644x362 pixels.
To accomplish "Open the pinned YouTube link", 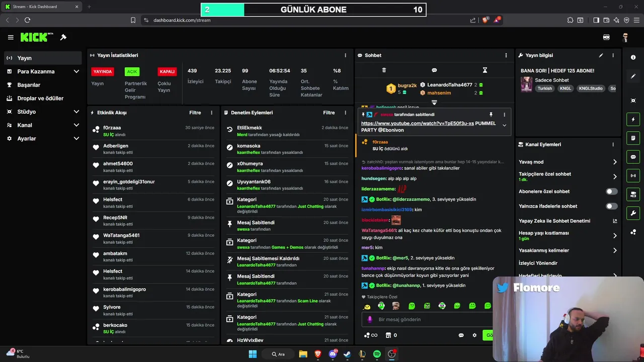I will 418,123.
